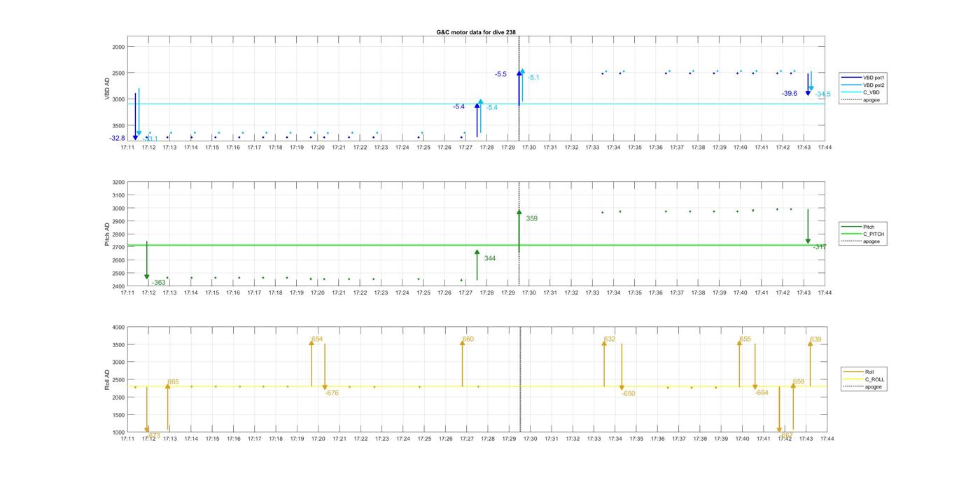The width and height of the screenshot is (980, 485).
Task: Click the '17:36' tick under Pitch plot
Action: 656,293
